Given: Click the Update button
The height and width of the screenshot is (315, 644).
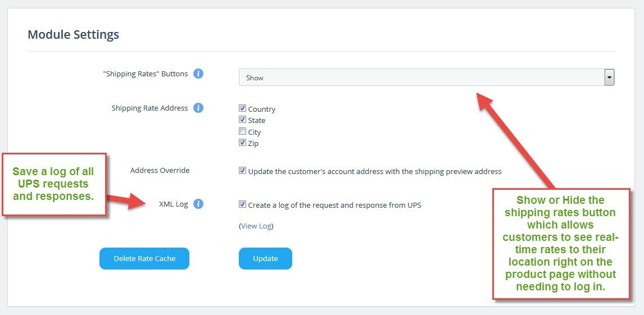Looking at the screenshot, I should 265,258.
